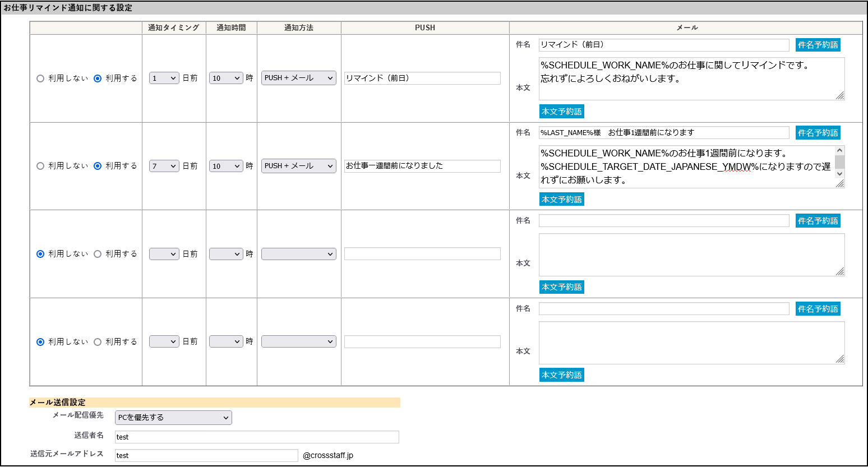Click the 通知タイミング column header
Image resolution: width=868 pixels, height=467 pixels.
coord(174,27)
